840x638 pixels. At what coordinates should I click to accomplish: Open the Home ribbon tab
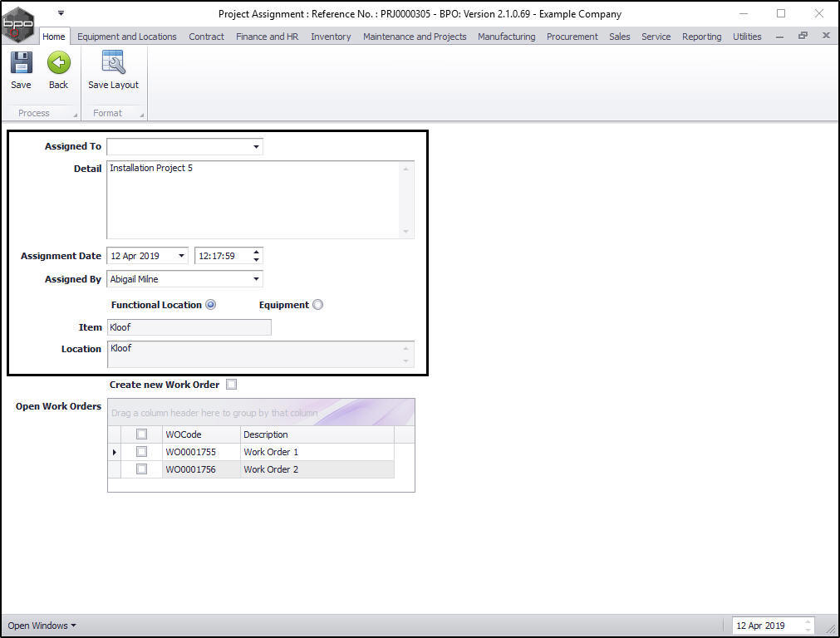(x=53, y=37)
